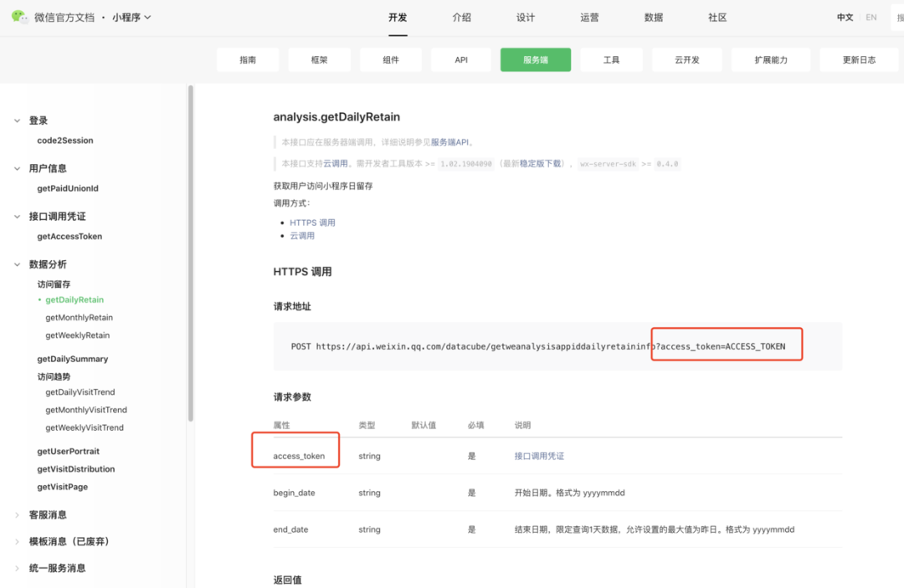This screenshot has width=904, height=588.
Task: Select getDailyRetain in the sidebar
Action: point(74,299)
